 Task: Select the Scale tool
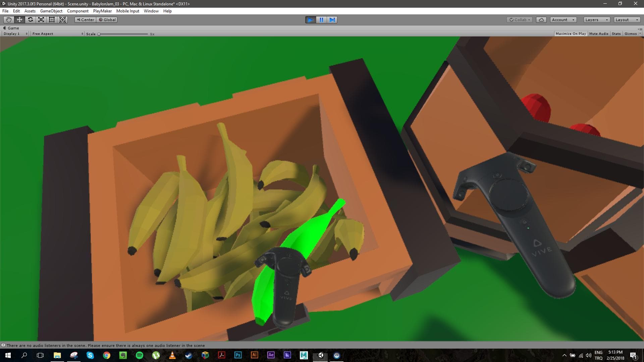[41, 20]
